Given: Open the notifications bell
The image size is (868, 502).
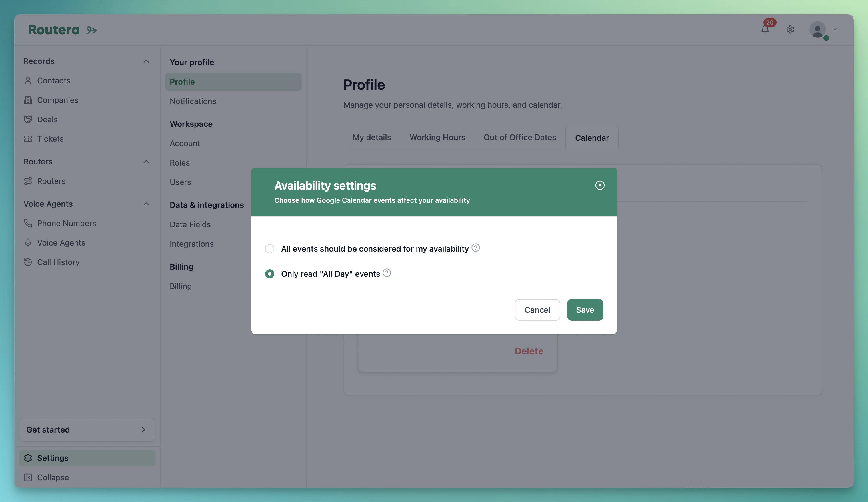Looking at the screenshot, I should click(765, 29).
